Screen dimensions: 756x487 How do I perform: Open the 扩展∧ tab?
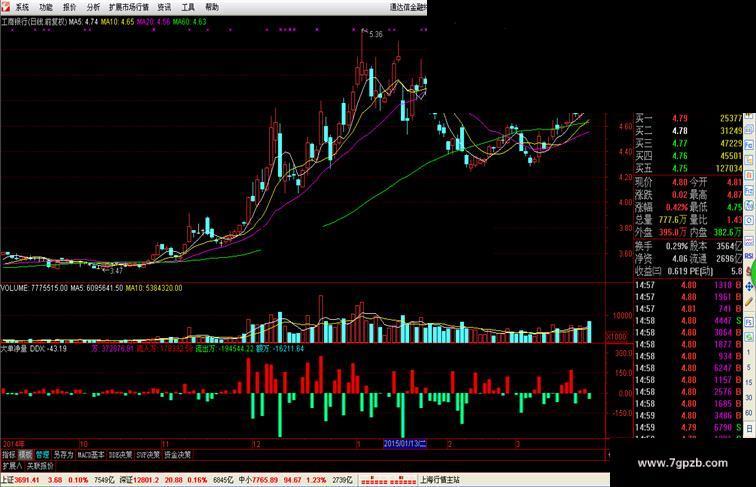tap(12, 466)
